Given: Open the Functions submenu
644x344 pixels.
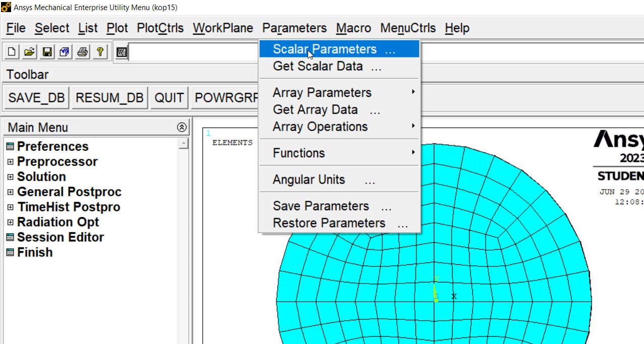Looking at the screenshot, I should pos(339,153).
